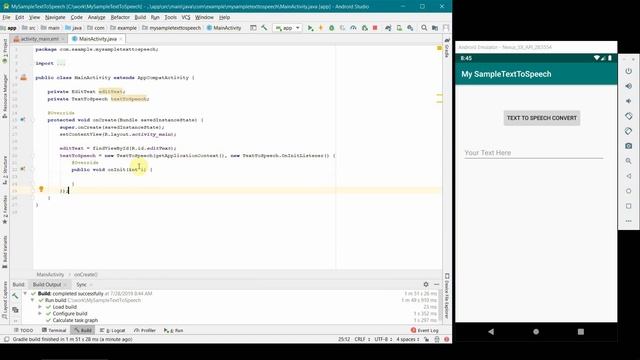
Task: Open Search Everywhere magnifier icon
Action: click(424, 28)
